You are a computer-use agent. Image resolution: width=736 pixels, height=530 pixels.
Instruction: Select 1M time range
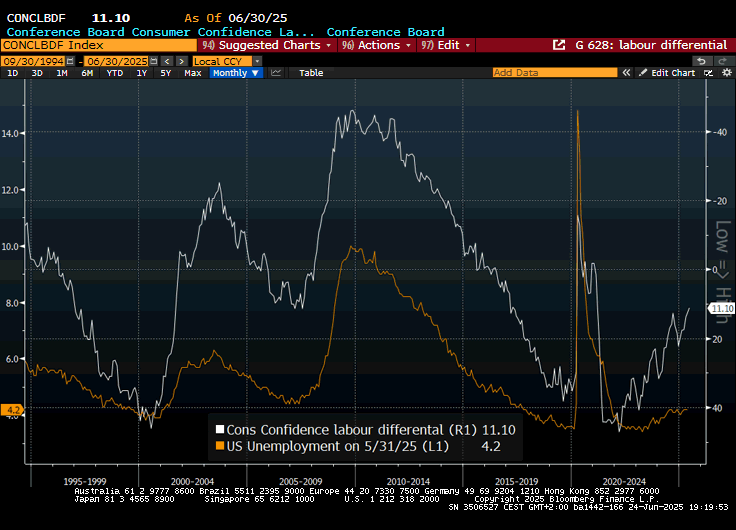pos(62,73)
